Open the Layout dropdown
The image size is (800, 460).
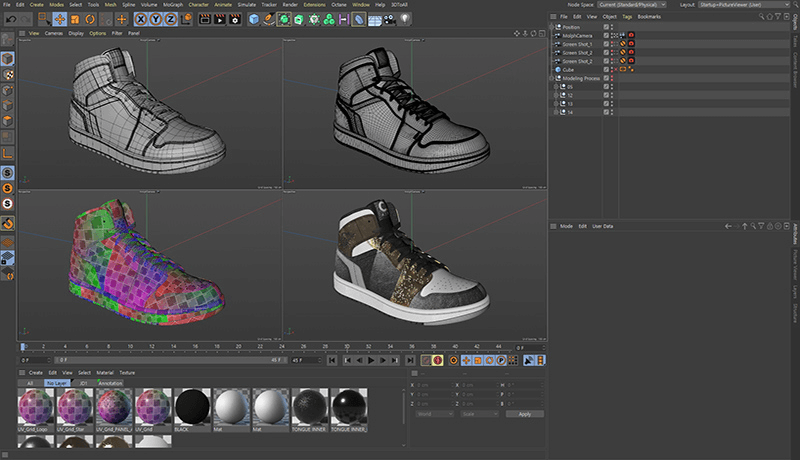pyautogui.click(x=744, y=5)
